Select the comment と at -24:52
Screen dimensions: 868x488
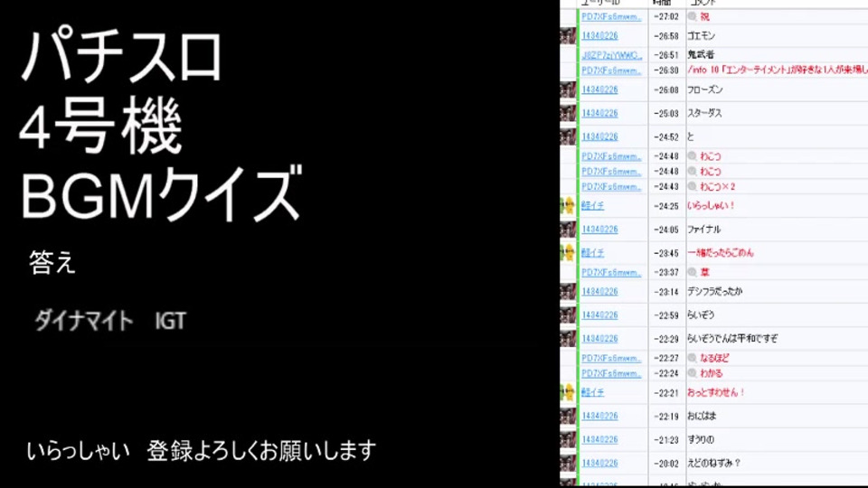(x=690, y=136)
